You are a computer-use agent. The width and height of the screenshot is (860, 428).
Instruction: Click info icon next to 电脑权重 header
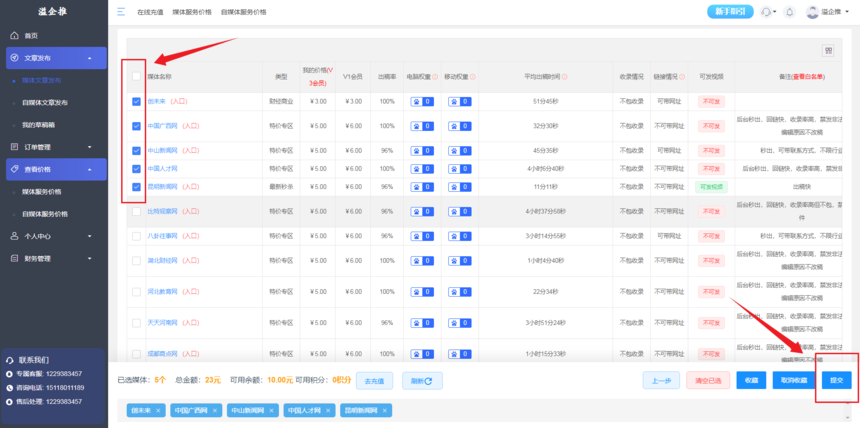click(435, 77)
